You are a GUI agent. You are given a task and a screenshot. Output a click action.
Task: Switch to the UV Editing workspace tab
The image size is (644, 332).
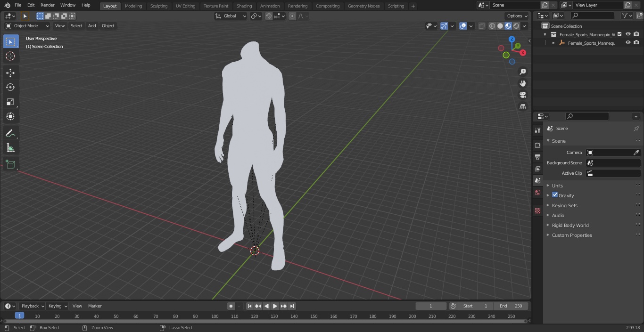pyautogui.click(x=185, y=6)
